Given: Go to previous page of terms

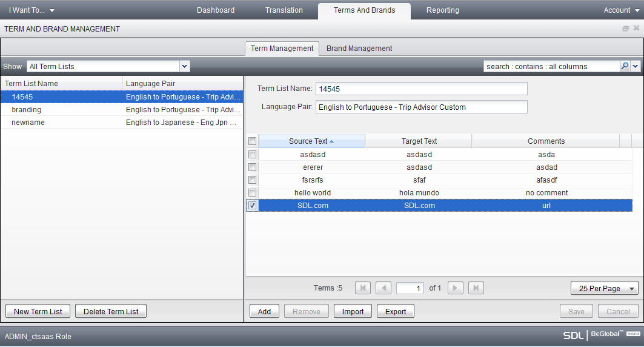Looking at the screenshot, I should point(383,288).
